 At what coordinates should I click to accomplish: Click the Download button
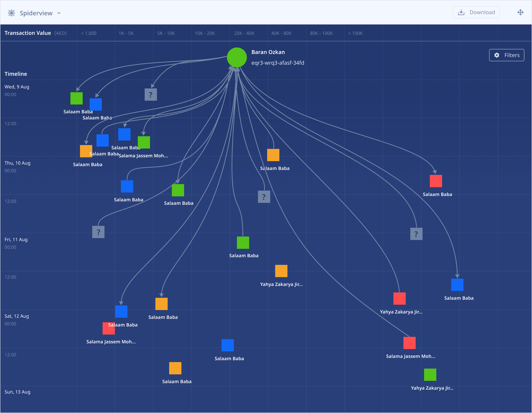(x=476, y=12)
